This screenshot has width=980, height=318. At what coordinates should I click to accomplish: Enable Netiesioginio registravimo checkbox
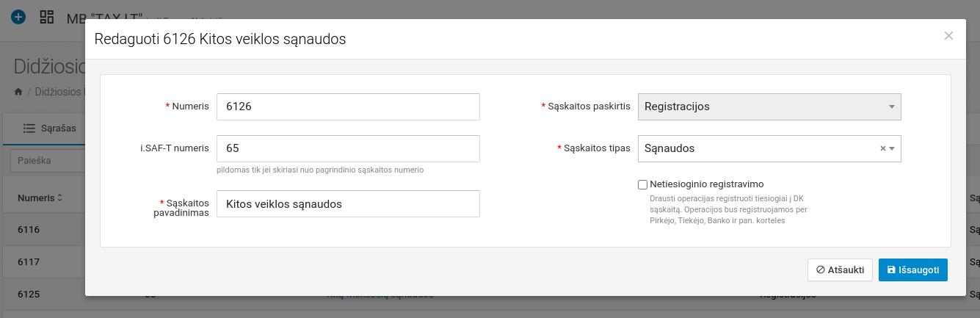click(643, 184)
